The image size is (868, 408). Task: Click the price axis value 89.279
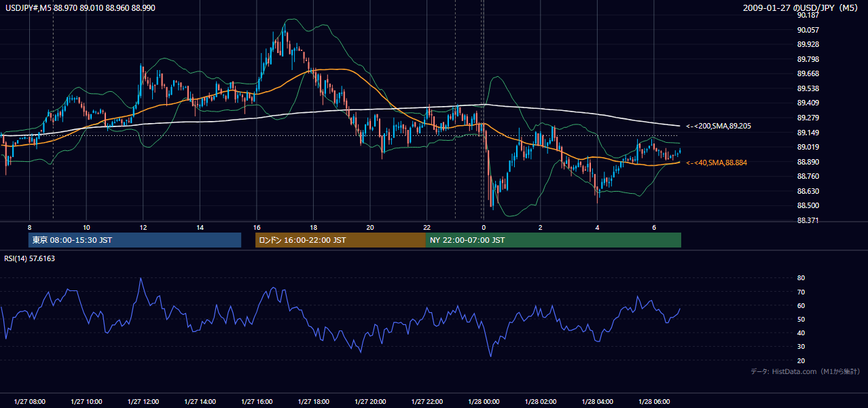[808, 118]
